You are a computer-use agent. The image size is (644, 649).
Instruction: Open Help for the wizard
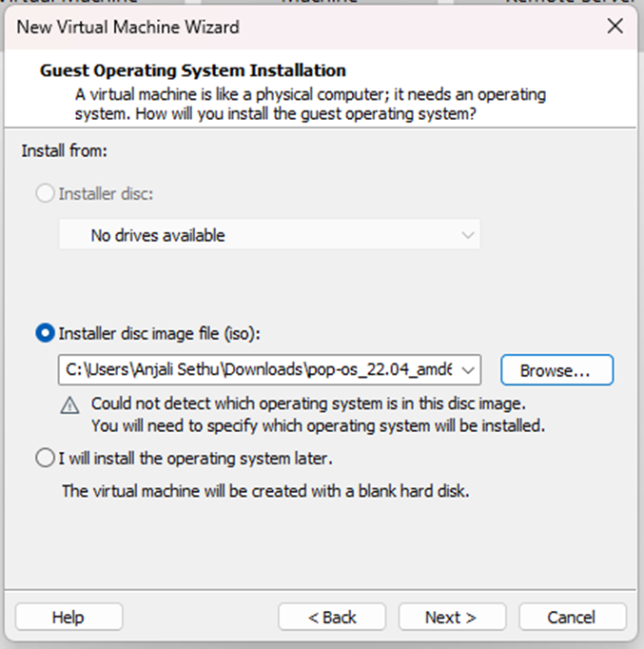click(68, 617)
